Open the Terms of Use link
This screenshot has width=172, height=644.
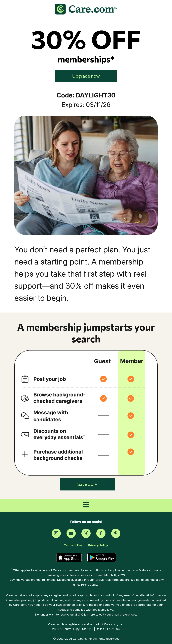pyautogui.click(x=73, y=545)
